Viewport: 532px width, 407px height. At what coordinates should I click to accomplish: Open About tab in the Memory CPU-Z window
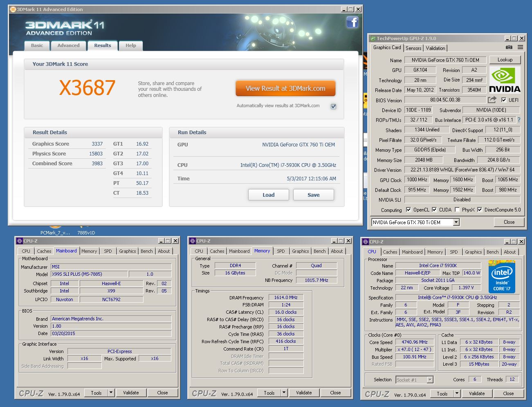coord(337,251)
